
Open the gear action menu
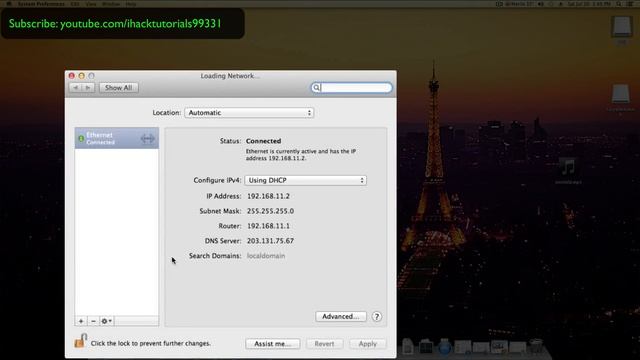(107, 321)
